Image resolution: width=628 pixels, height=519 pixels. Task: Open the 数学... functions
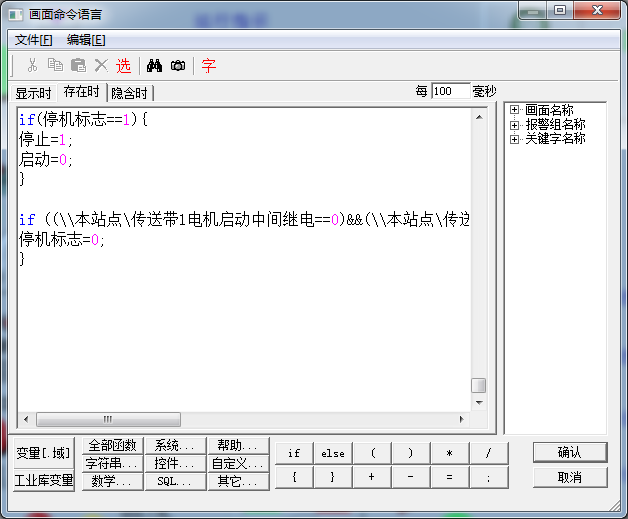tap(113, 481)
